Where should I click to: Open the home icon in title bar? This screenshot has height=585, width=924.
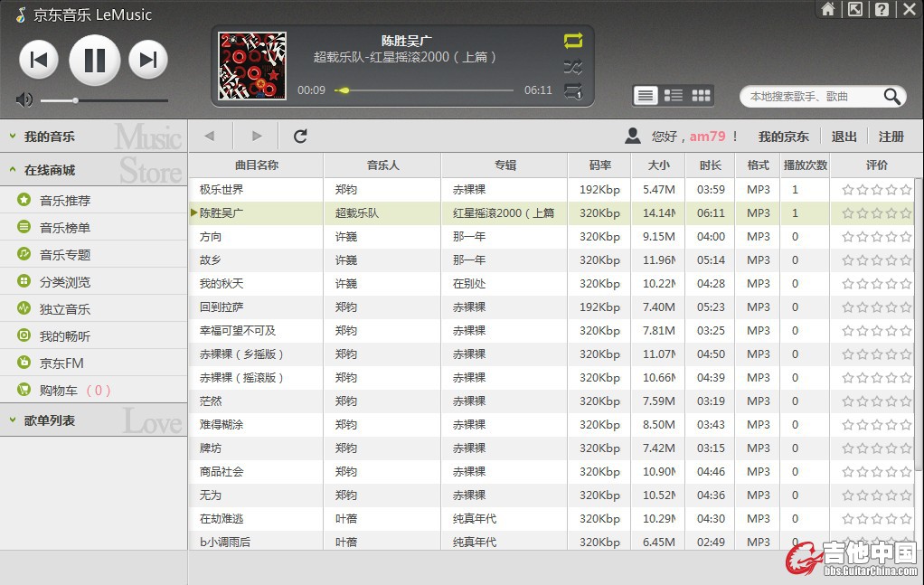point(828,9)
